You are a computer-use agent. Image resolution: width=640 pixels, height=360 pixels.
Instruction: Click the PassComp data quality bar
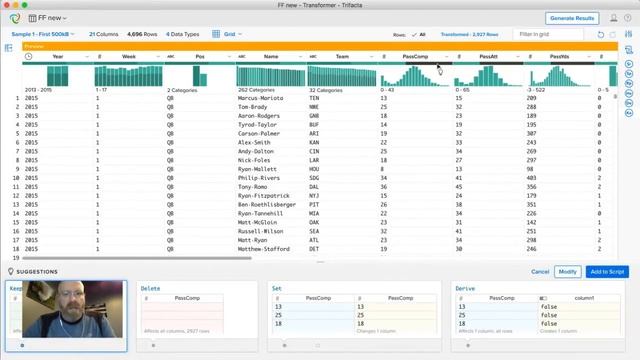(415, 63)
